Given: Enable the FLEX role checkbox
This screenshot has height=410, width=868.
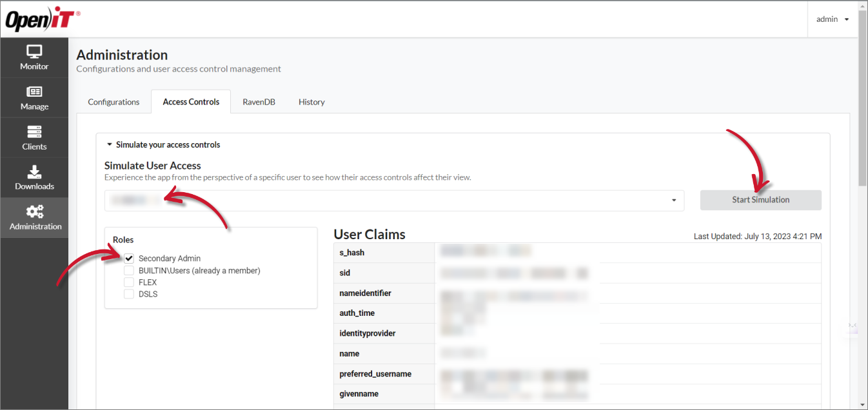Looking at the screenshot, I should pos(128,282).
